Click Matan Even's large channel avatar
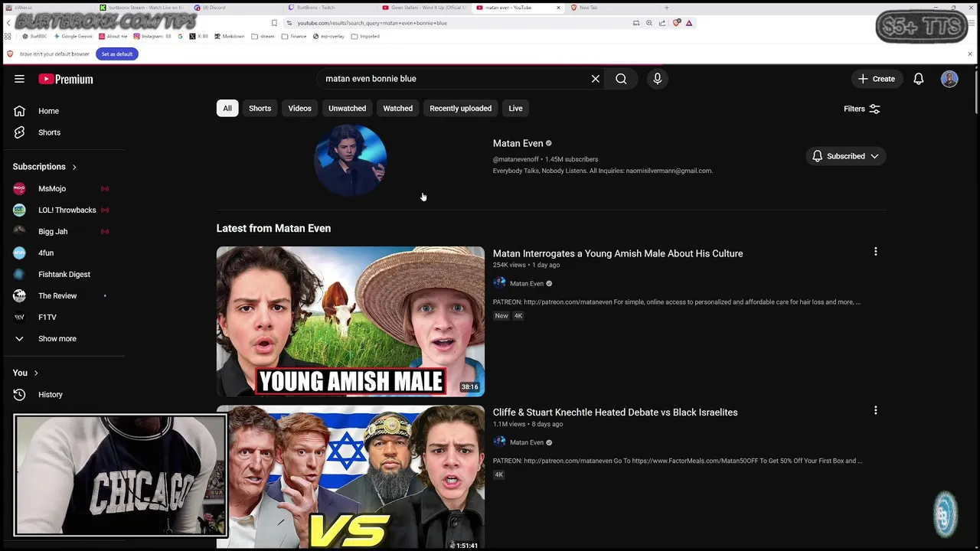Image resolution: width=980 pixels, height=551 pixels. tap(351, 160)
